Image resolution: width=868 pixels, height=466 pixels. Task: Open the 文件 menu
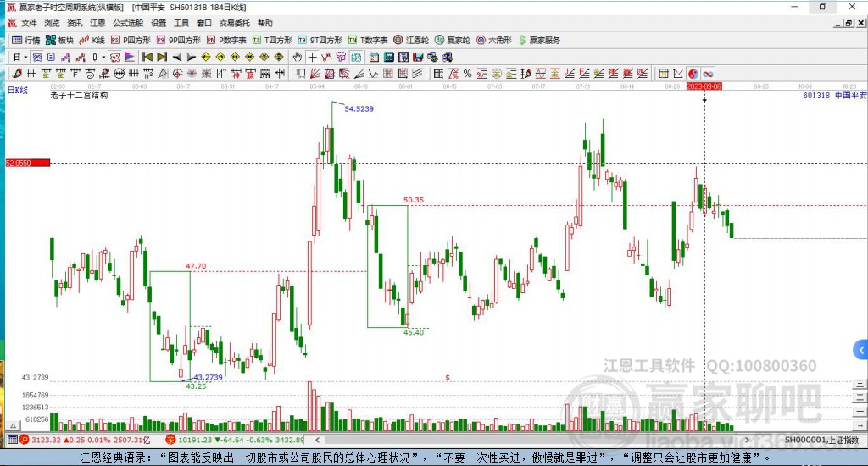pyautogui.click(x=29, y=23)
